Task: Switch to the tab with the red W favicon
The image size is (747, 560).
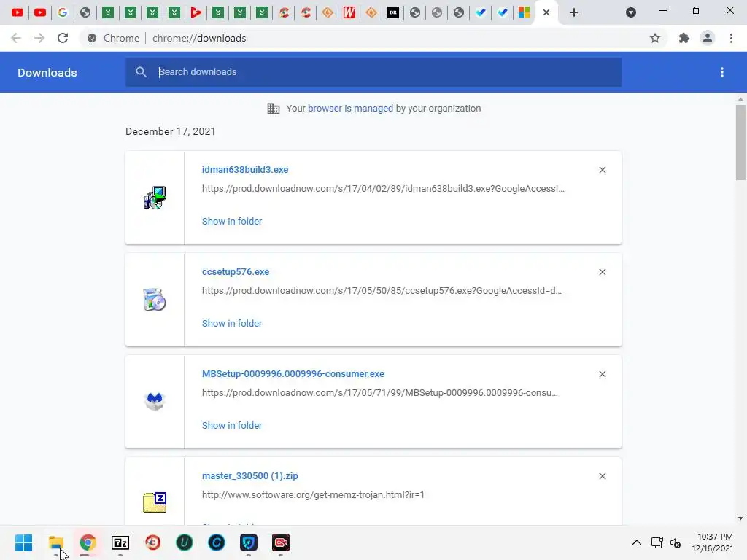Action: 349,12
